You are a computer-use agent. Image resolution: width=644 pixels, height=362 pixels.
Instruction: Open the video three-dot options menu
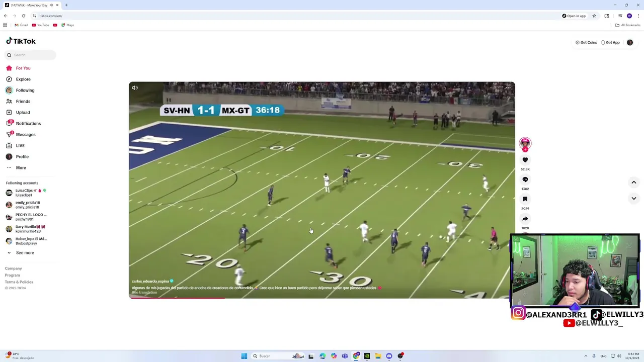pyautogui.click(x=508, y=87)
